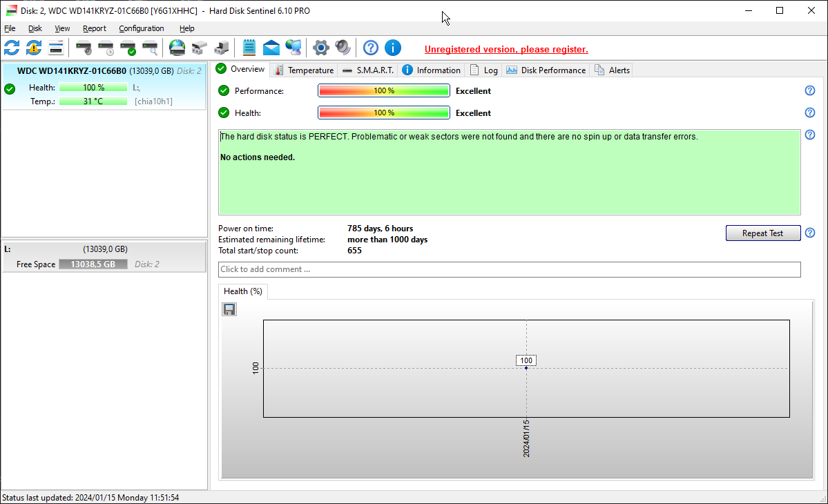
Task: Select the Overview tab
Action: click(241, 69)
